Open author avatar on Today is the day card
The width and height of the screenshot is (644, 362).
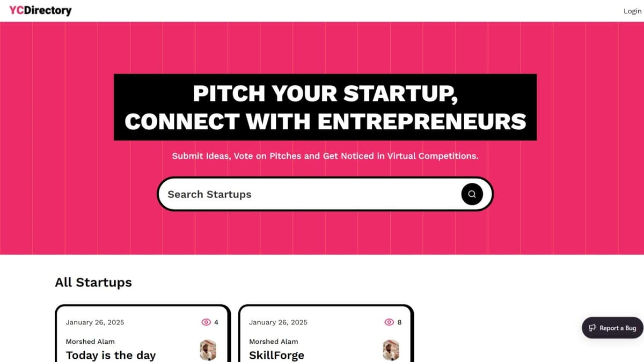(208, 350)
